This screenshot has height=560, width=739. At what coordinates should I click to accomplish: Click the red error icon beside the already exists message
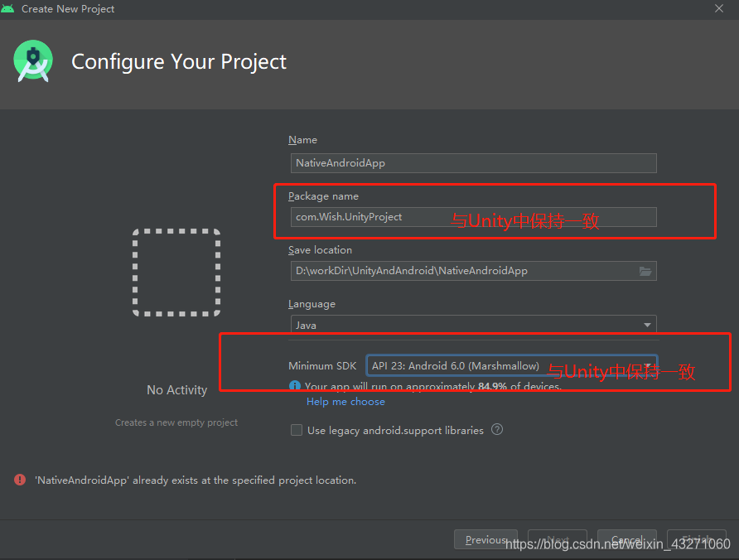(x=20, y=480)
